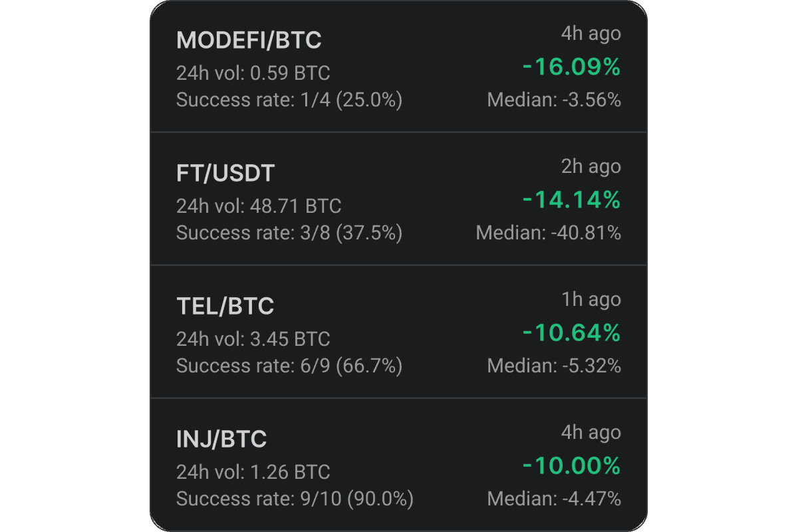The image size is (798, 532).
Task: Click Success rate 3/8 (37.5%) line
Action: point(289,233)
